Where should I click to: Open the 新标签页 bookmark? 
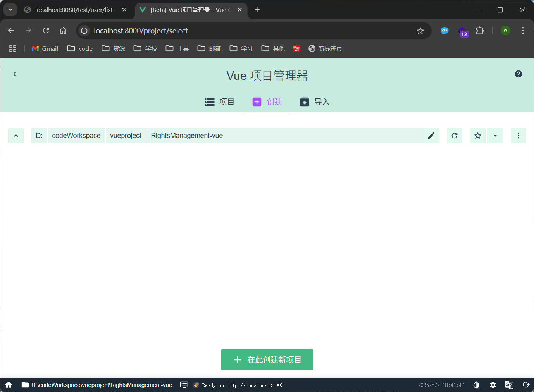(x=325, y=48)
